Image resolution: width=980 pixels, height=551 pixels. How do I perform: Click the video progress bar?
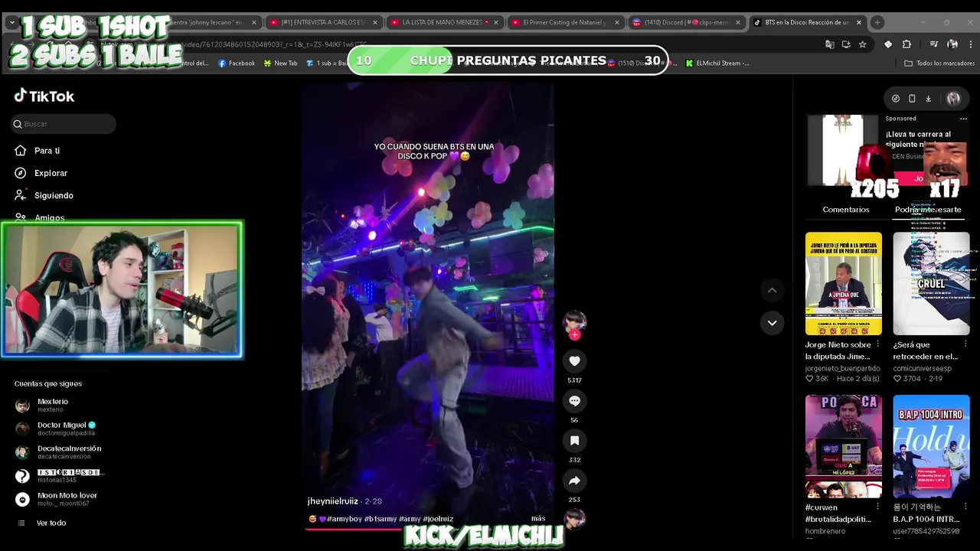427,529
